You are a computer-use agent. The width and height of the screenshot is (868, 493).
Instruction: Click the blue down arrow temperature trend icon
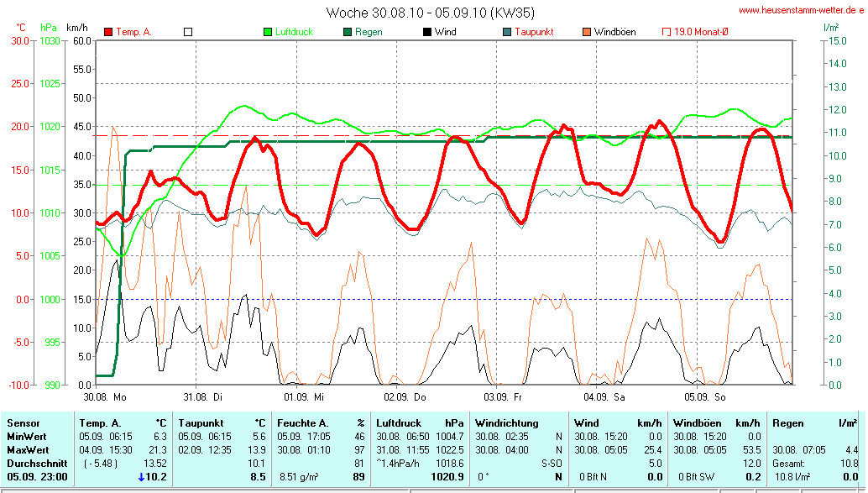tap(142, 476)
